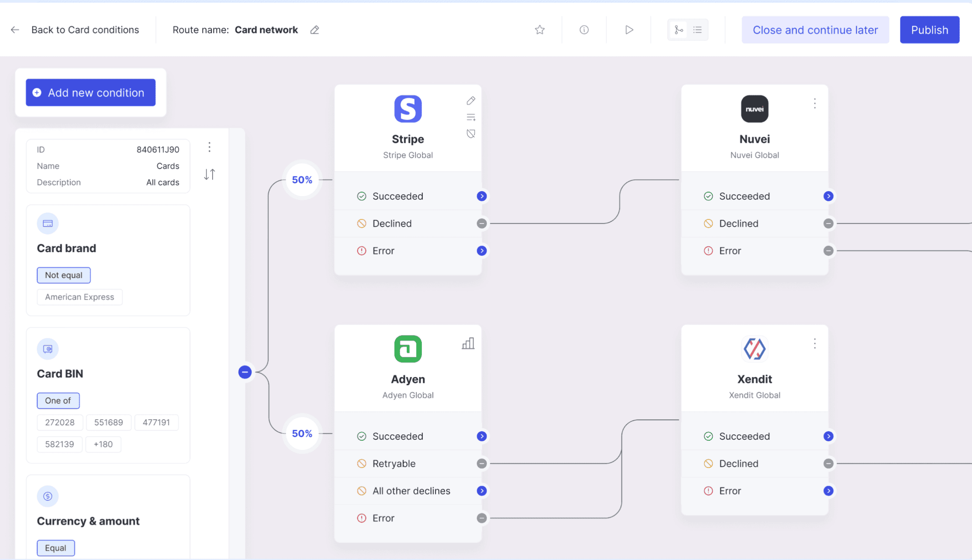
Task: Expand Adyen All other declines arrow
Action: click(x=482, y=491)
